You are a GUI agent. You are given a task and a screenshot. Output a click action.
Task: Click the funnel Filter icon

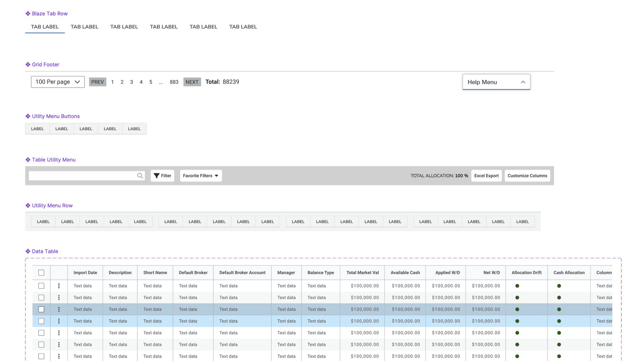click(157, 176)
